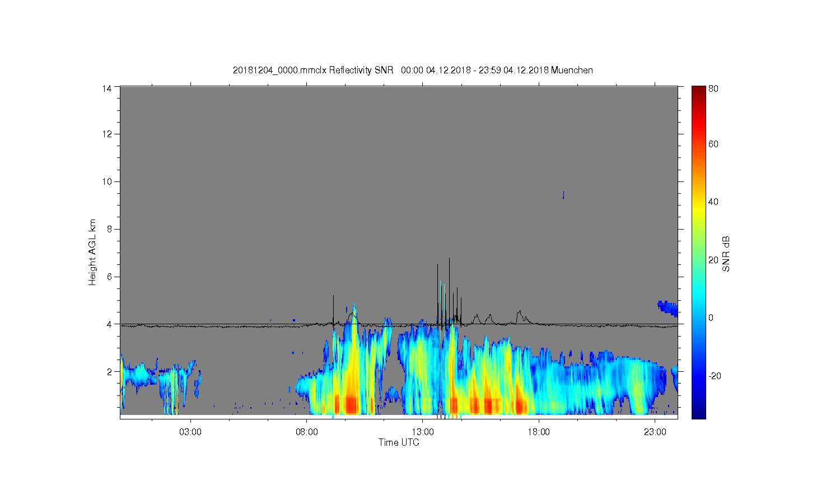Click the plot title text at the top

(x=413, y=70)
